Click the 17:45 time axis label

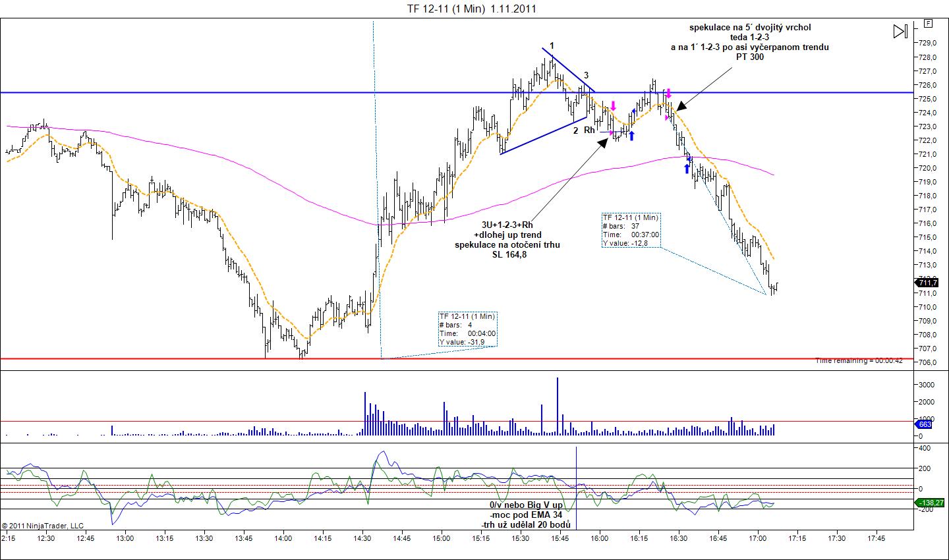point(877,538)
